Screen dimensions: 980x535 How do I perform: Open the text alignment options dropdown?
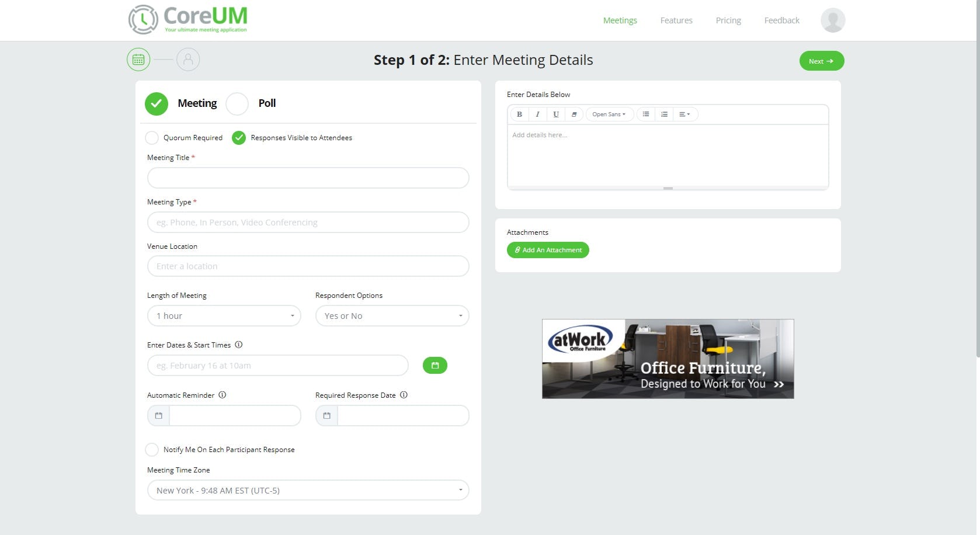click(684, 114)
